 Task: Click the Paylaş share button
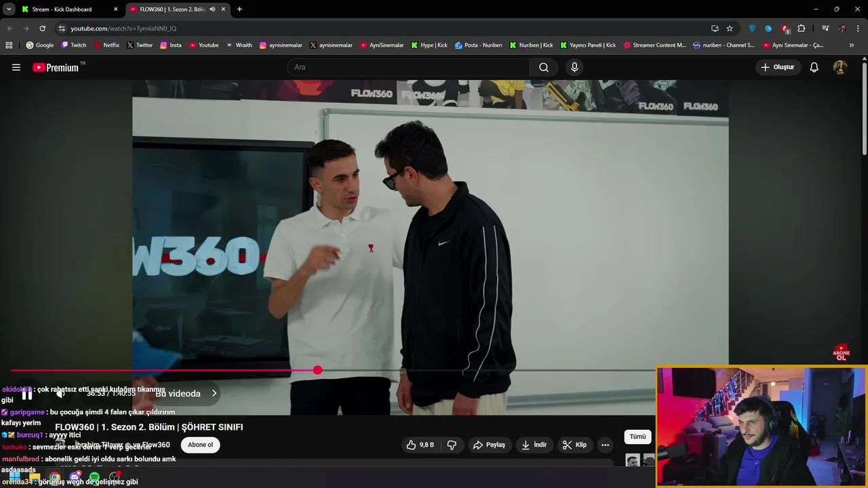tap(489, 445)
